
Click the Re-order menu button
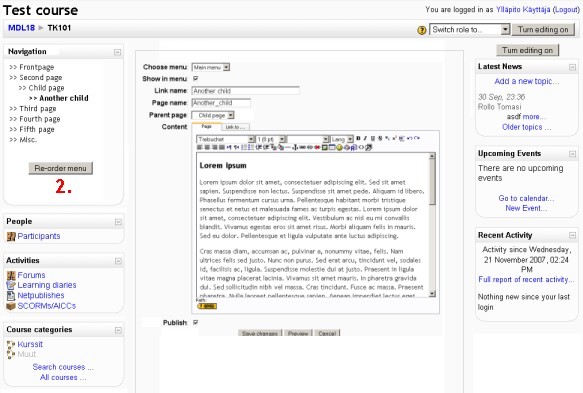pyautogui.click(x=61, y=168)
